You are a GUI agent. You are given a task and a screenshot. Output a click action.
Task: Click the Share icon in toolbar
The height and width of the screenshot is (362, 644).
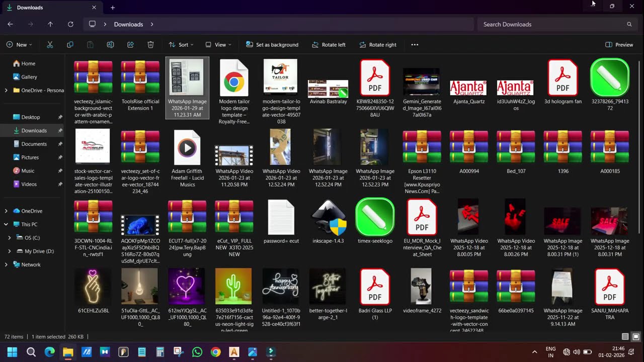[x=130, y=45]
